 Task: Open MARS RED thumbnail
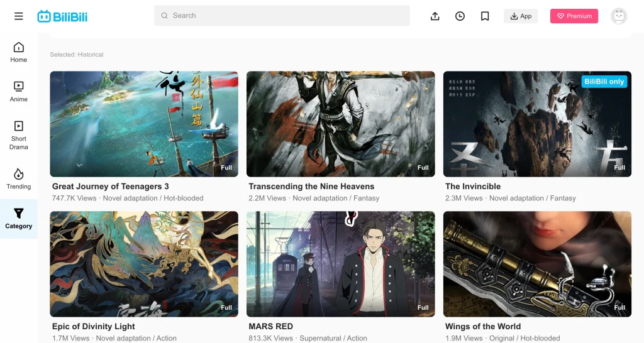340,264
